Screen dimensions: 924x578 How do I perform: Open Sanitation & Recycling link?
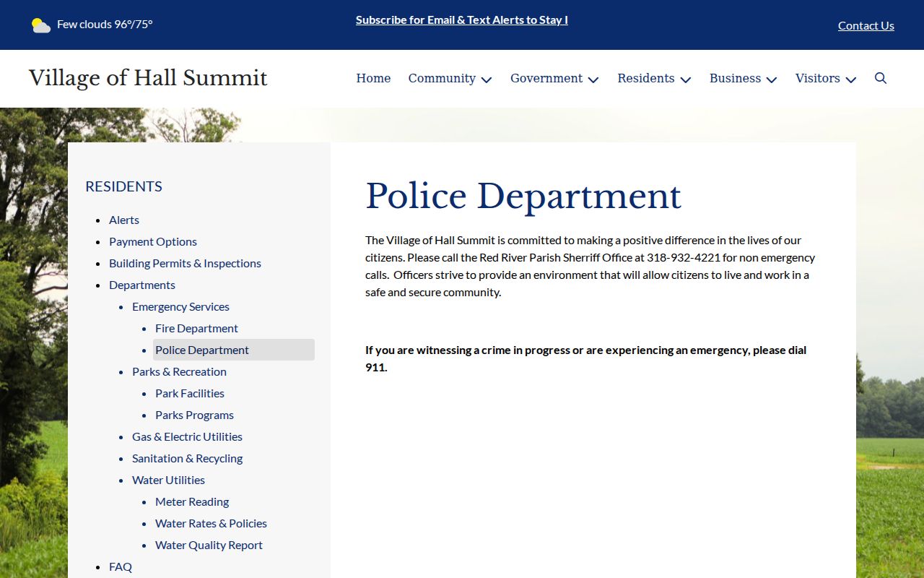187,458
